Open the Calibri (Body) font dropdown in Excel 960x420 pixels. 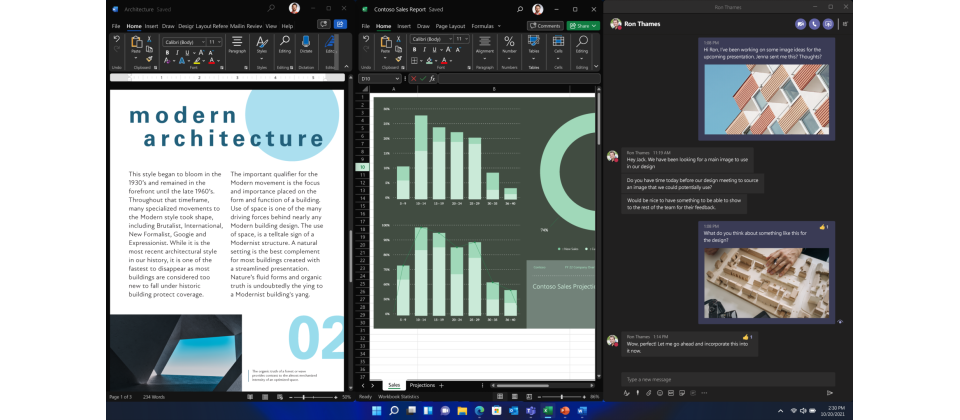coord(450,39)
